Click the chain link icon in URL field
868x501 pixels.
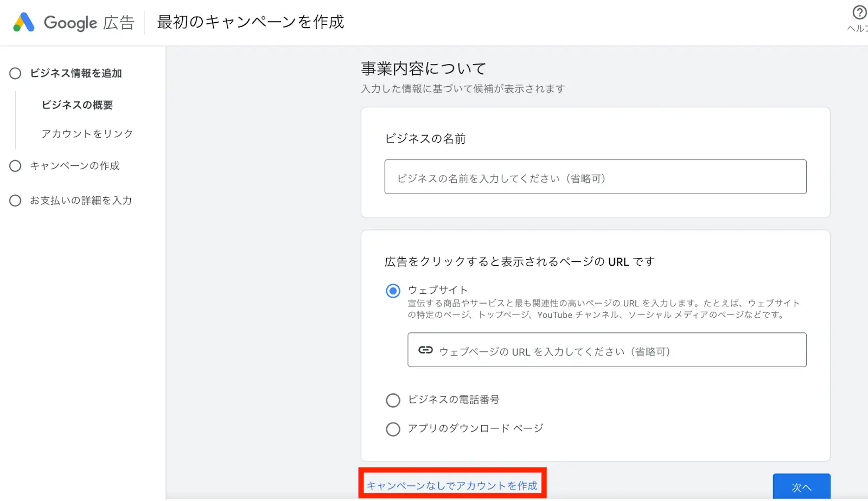pyautogui.click(x=425, y=350)
